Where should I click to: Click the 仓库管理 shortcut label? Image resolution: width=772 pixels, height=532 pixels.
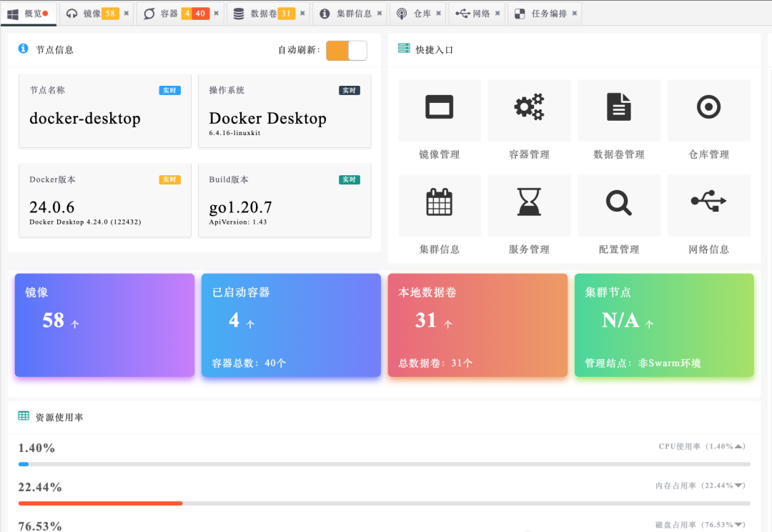coord(709,154)
